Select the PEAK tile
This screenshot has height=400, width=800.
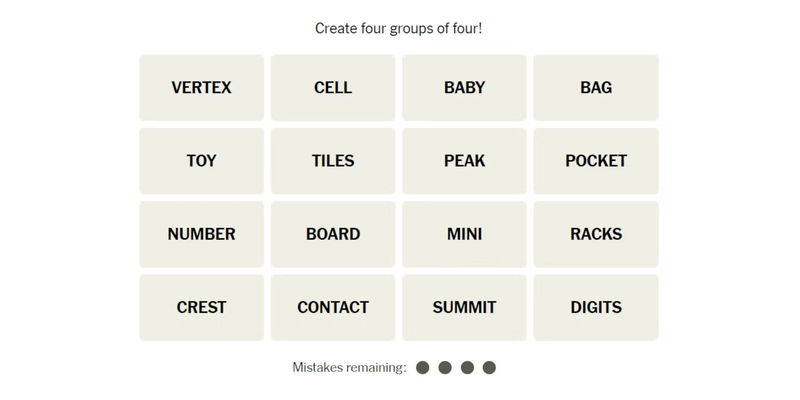464,161
